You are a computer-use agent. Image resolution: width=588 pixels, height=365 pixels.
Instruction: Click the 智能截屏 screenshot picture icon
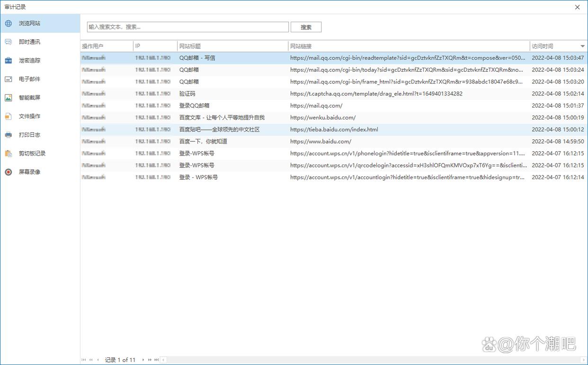point(9,98)
